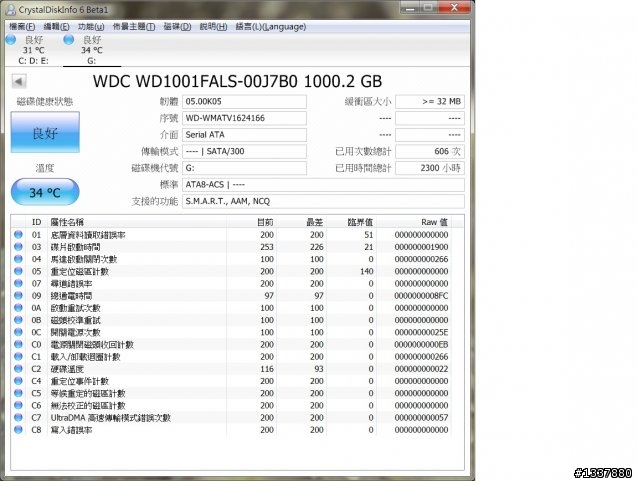The width and height of the screenshot is (638, 481).
Task: Click status orb for attribute C0
Action: [18, 344]
